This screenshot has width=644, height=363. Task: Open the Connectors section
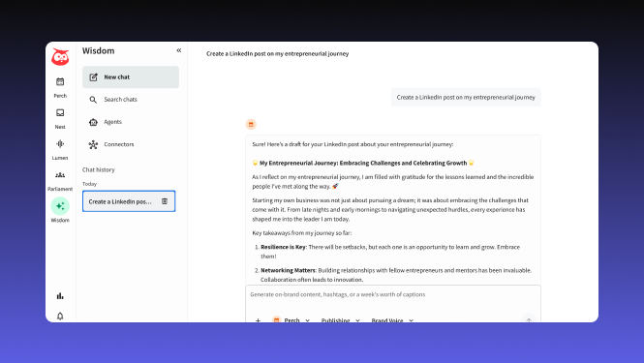[x=131, y=144]
